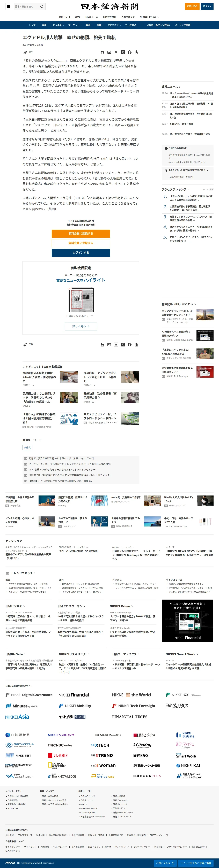The width and height of the screenshot is (219, 868).
Task: Open the 磯崎功典 私の履歴書 article thumbnail
Action: [x=130, y=398]
